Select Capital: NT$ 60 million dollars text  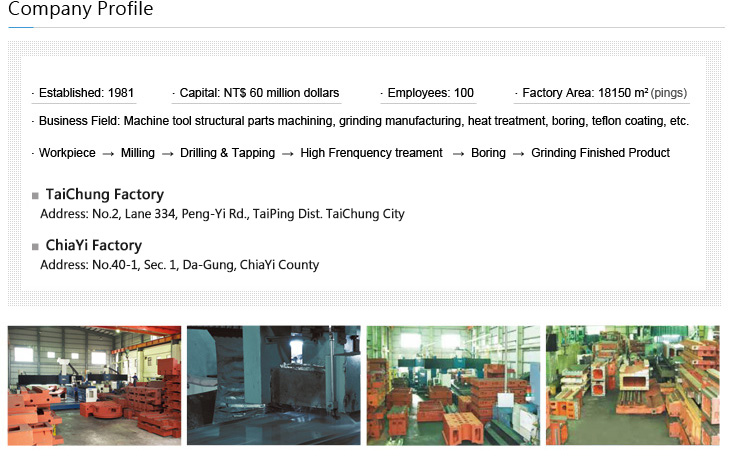259,93
